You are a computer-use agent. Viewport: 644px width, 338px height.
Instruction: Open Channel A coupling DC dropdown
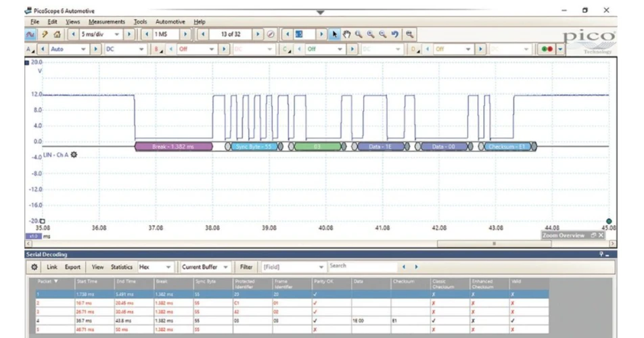click(141, 49)
